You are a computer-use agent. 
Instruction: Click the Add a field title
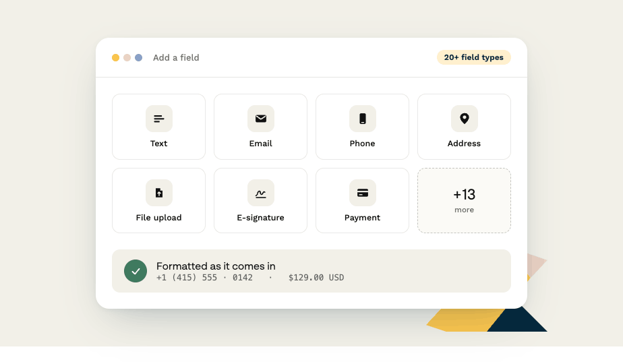[176, 57]
